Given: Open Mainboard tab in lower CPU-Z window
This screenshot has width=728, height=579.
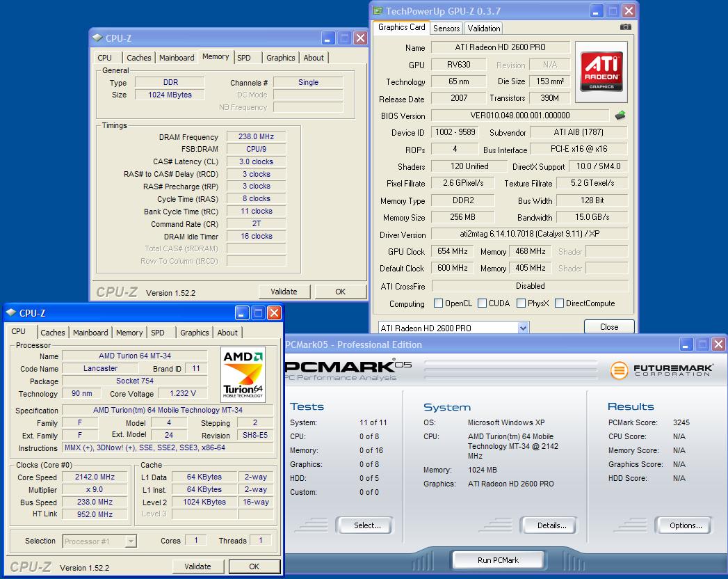Looking at the screenshot, I should coord(90,333).
